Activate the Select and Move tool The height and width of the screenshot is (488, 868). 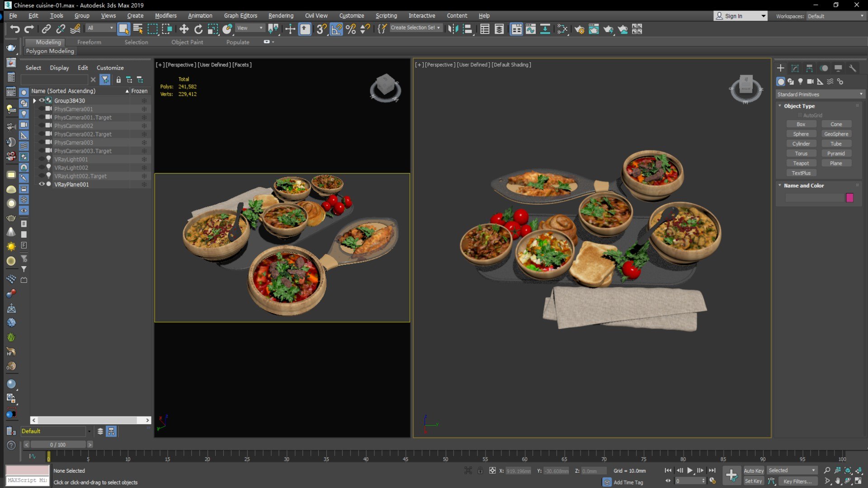click(184, 29)
